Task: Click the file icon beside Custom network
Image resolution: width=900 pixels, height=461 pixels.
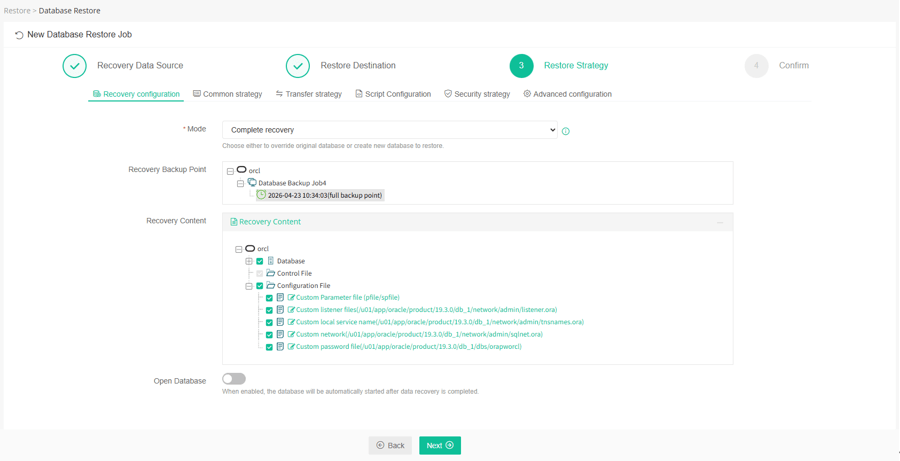Action: [280, 334]
